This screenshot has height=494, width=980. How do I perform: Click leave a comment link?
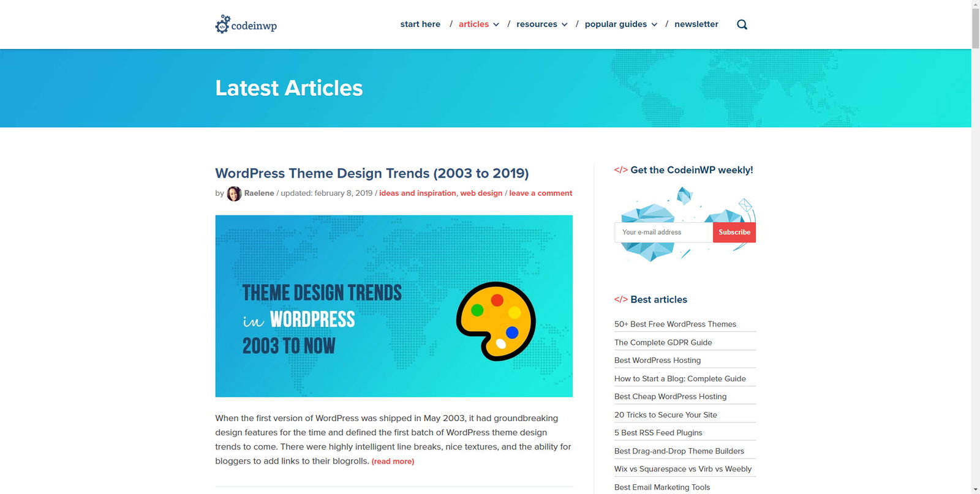[x=541, y=193]
